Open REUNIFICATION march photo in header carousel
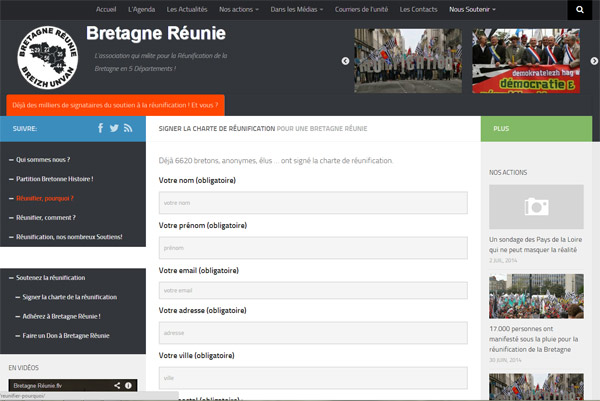The width and height of the screenshot is (600, 401). click(408, 61)
